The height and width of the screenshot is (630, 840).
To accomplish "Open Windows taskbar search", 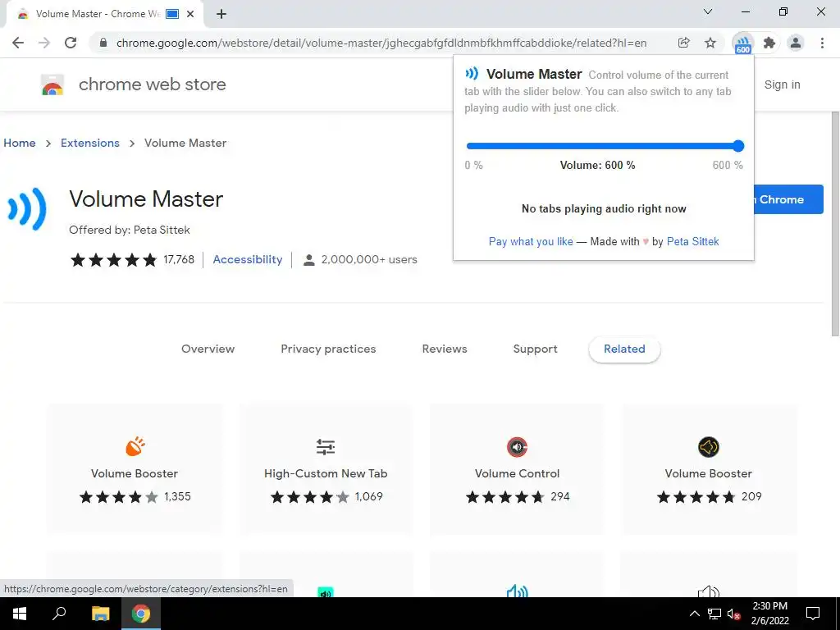I will tap(59, 614).
